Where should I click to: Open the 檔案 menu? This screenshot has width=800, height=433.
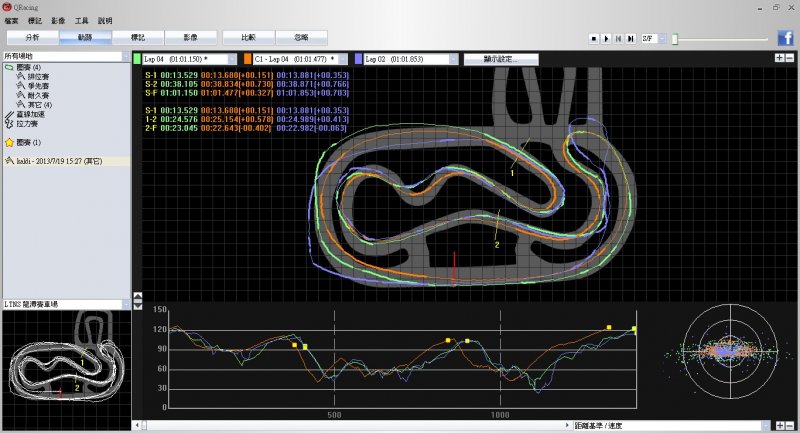tap(11, 21)
